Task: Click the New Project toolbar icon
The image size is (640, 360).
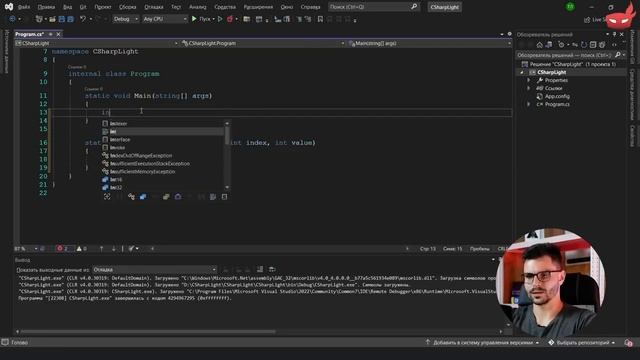Action: (x=39, y=19)
